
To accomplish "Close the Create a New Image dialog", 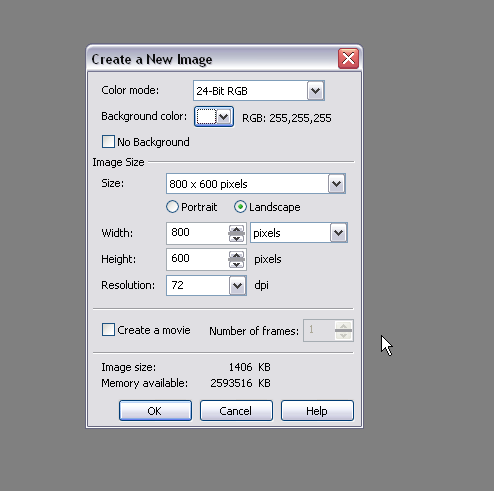I will tap(348, 59).
